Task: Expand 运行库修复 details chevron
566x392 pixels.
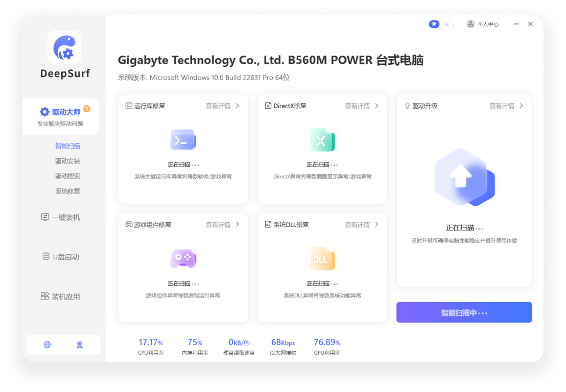Action: (238, 106)
